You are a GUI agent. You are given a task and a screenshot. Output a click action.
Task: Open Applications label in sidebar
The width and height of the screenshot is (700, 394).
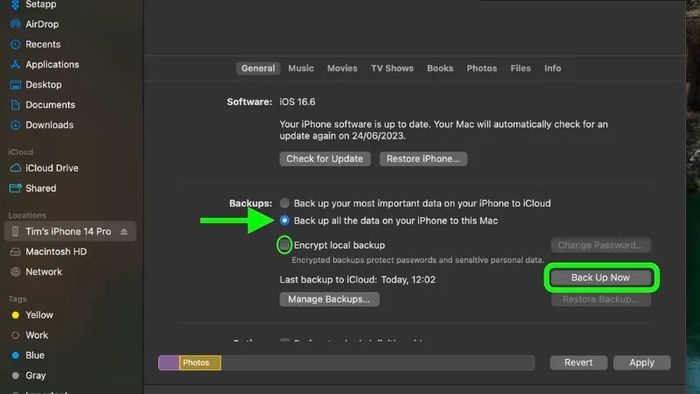click(52, 64)
